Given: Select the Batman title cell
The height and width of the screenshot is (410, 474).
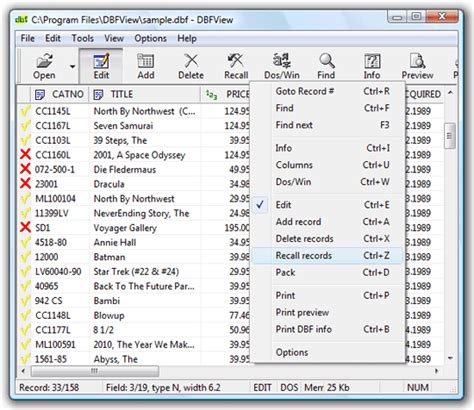Looking at the screenshot, I should coord(145,257).
